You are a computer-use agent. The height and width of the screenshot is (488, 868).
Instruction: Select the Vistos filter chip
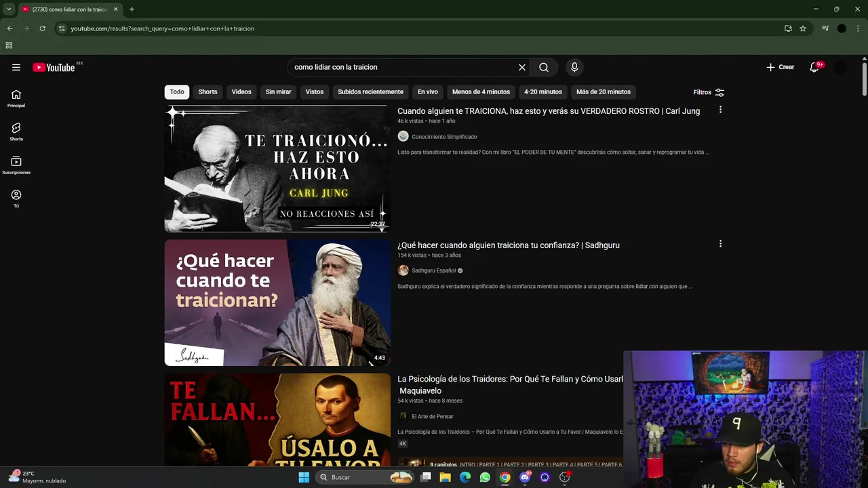315,91
